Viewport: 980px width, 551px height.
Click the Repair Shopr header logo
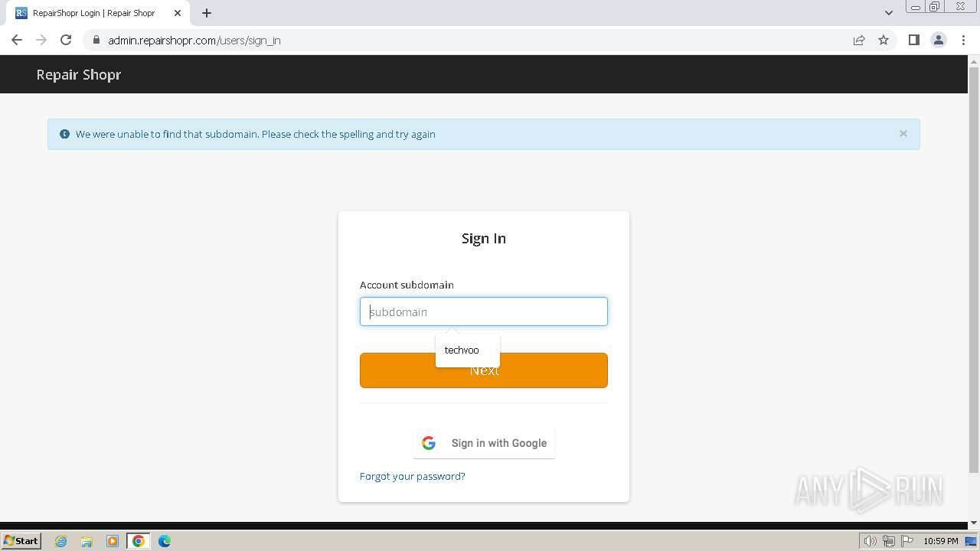click(x=79, y=74)
